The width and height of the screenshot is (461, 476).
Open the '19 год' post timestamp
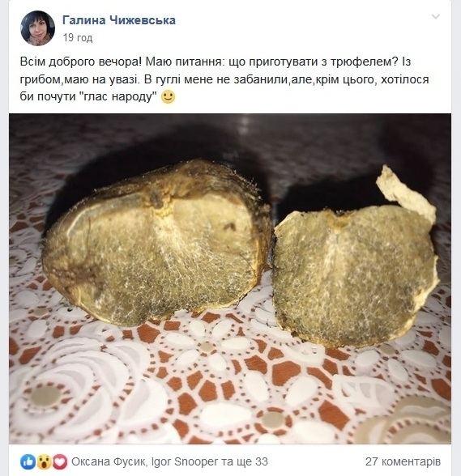pyautogui.click(x=78, y=37)
